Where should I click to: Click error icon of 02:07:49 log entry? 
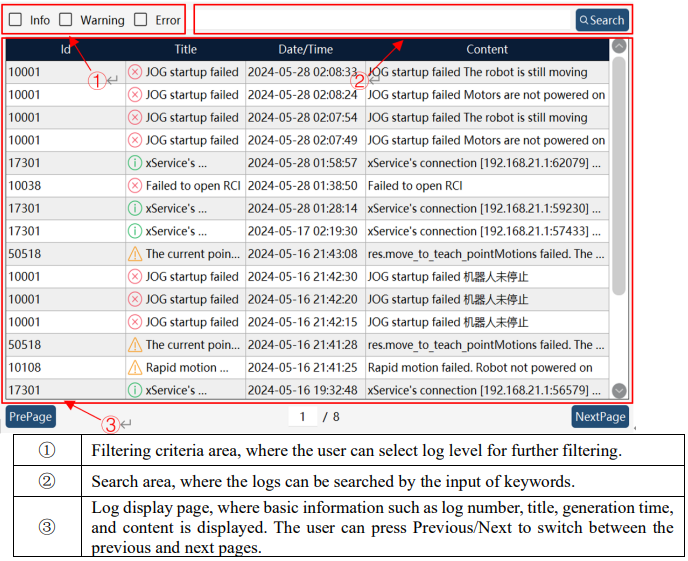coord(135,140)
